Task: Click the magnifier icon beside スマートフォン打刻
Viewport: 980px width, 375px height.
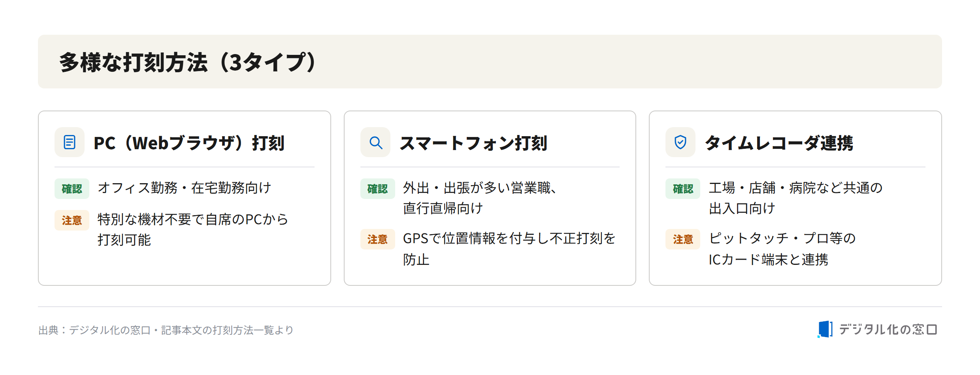Action: (x=375, y=142)
